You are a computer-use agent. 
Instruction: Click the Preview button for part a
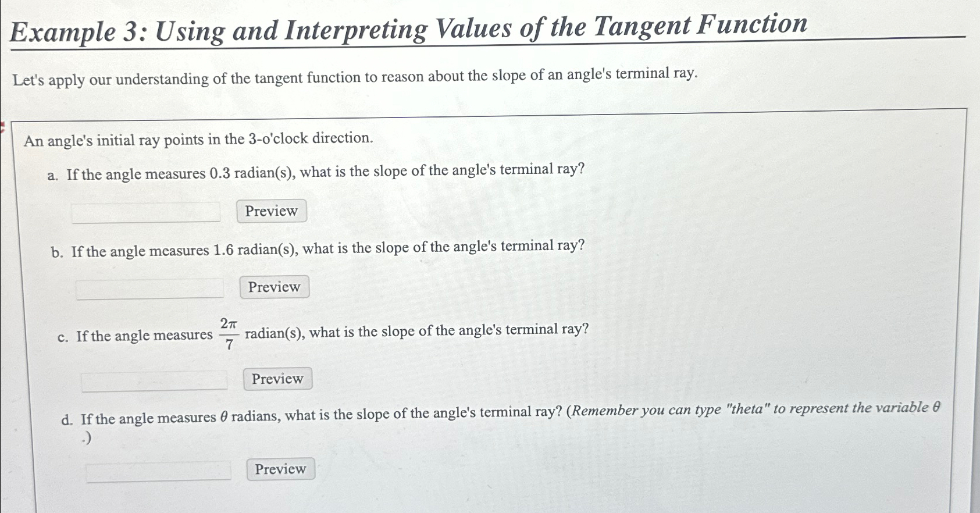tap(271, 211)
